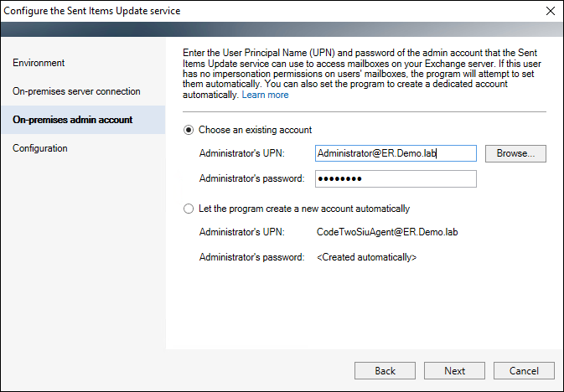Image resolution: width=564 pixels, height=392 pixels.
Task: Open On-premises server connection step
Action: point(76,91)
